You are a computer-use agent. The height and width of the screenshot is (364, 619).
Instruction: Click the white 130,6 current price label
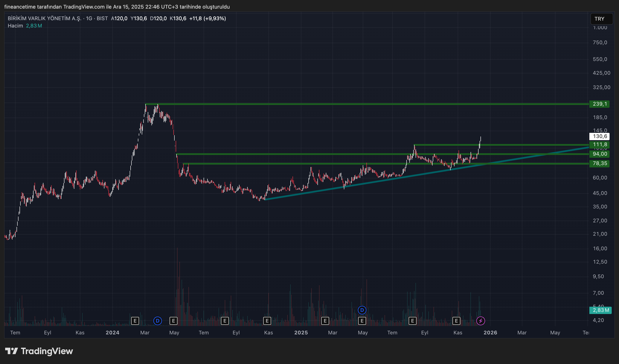pos(599,136)
